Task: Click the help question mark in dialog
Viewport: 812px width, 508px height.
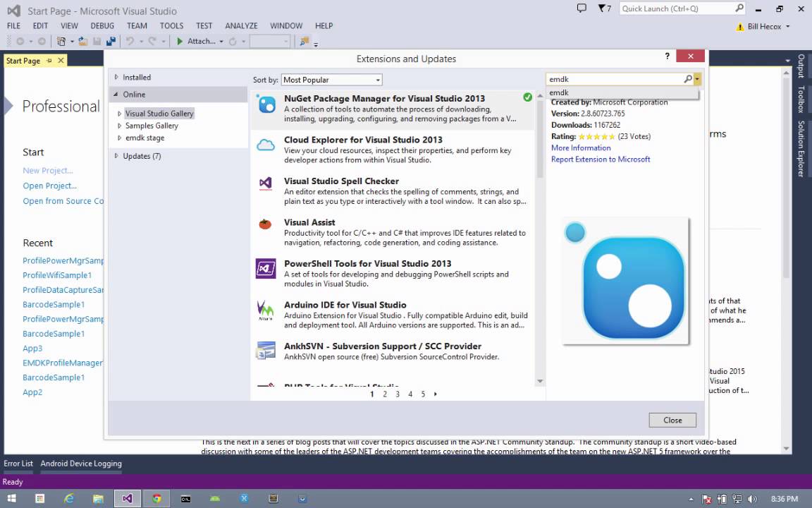Action: pos(667,56)
